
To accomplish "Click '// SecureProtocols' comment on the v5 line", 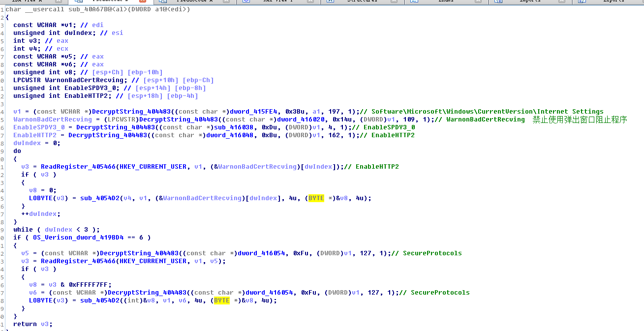I will coord(427,253).
